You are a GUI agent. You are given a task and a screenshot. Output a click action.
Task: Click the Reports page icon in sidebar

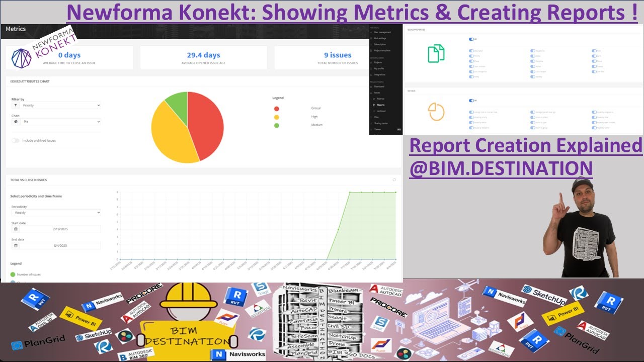[374, 105]
